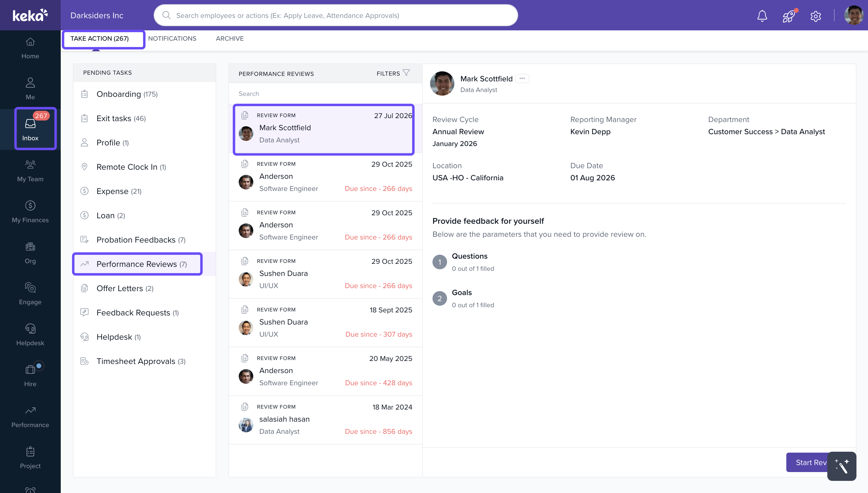This screenshot has height=493, width=868.
Task: Click the Mark Scottfield name in detail header
Action: click(486, 79)
